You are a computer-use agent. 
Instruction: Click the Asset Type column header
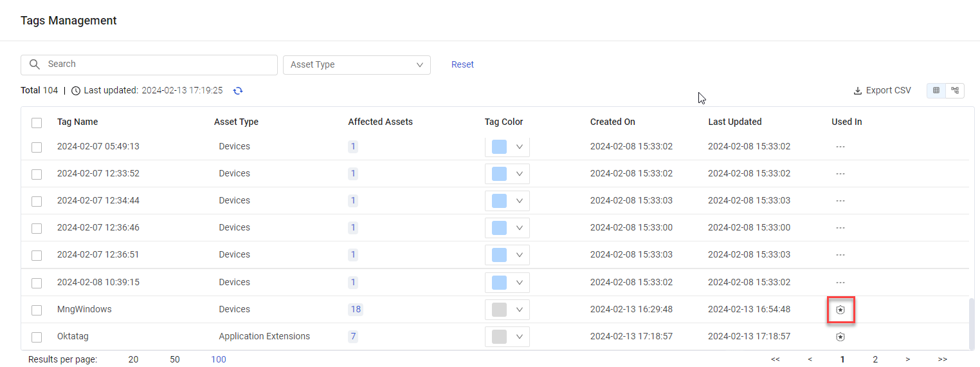coord(236,122)
